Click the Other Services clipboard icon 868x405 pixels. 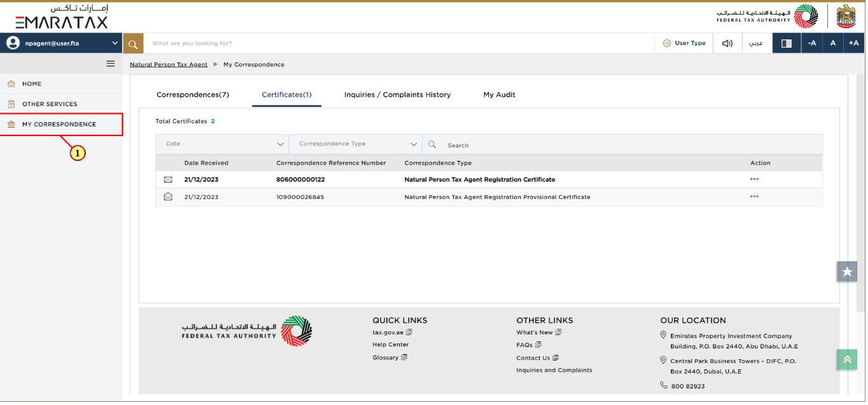click(11, 104)
